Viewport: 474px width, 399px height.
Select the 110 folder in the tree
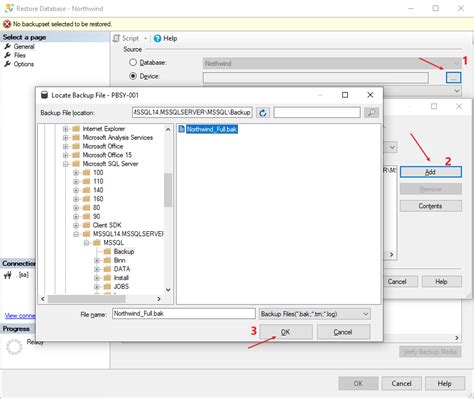(98, 181)
